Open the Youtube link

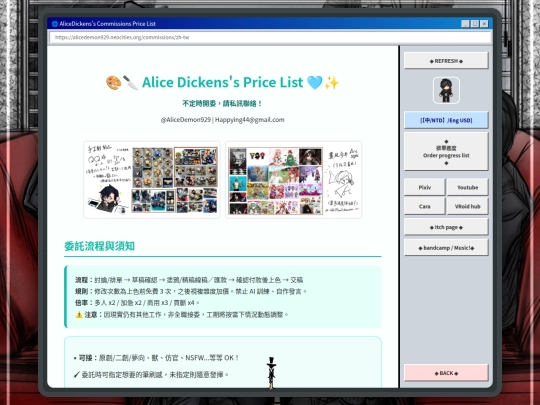tap(467, 187)
